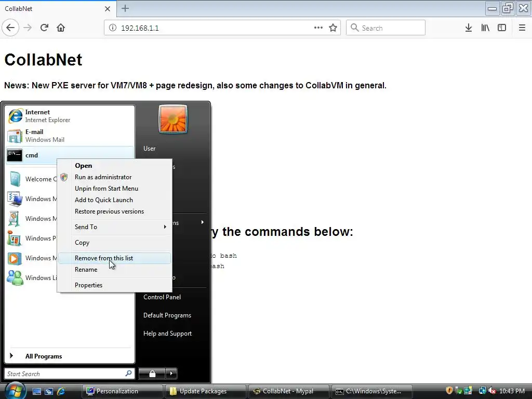Open the shutdown options arrow
The image size is (532, 399).
click(171, 374)
